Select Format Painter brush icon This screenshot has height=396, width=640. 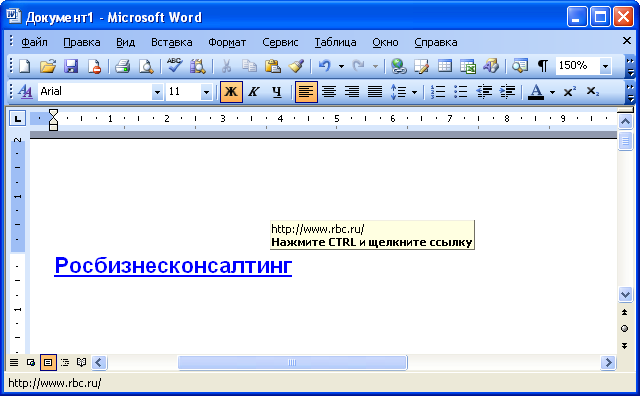coord(296,66)
